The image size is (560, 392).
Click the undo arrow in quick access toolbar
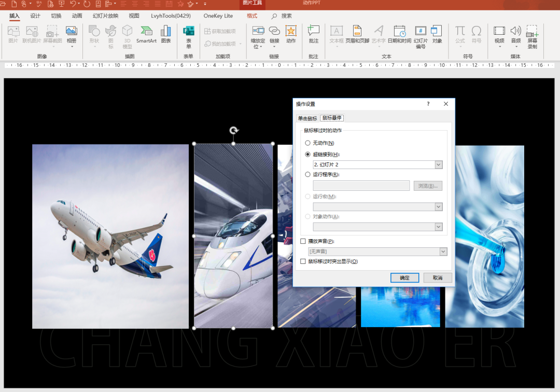73,4
